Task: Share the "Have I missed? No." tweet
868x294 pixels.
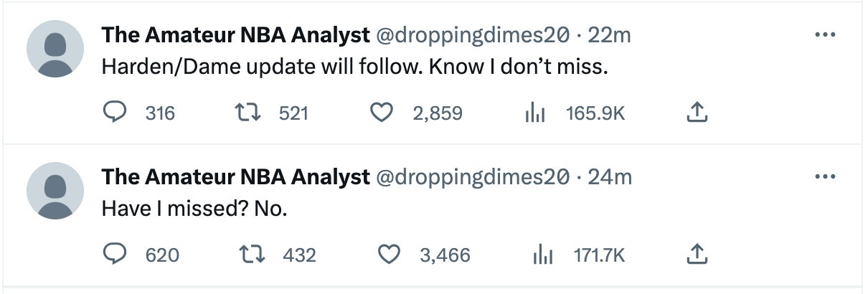Action: 697,255
